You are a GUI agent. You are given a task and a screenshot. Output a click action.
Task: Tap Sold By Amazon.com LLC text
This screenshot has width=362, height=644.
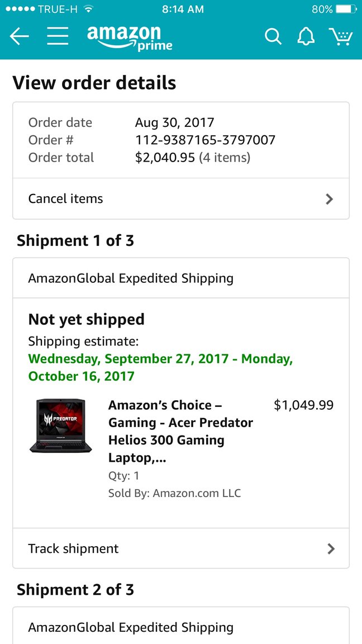[174, 494]
